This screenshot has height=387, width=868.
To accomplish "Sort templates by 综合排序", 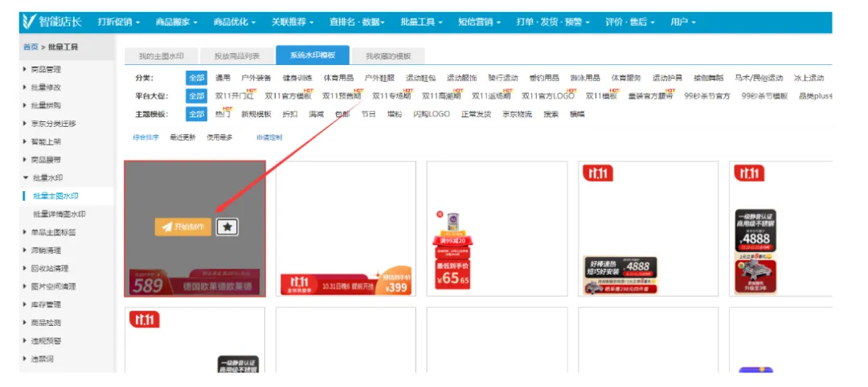I will pyautogui.click(x=145, y=137).
